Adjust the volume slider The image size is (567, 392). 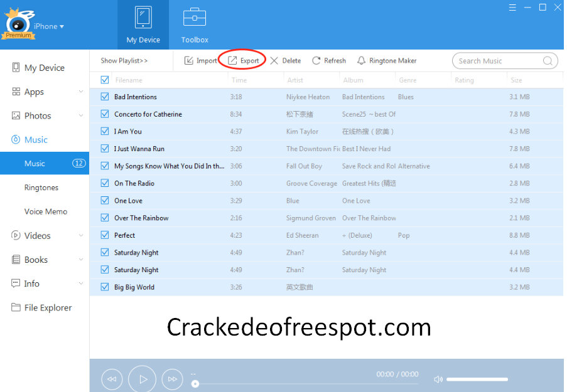(477, 379)
